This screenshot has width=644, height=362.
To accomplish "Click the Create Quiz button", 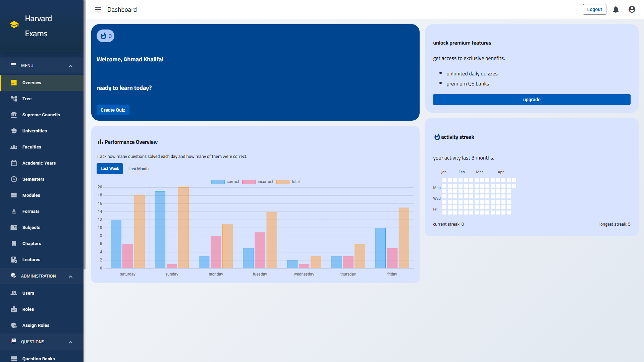I will tap(113, 110).
